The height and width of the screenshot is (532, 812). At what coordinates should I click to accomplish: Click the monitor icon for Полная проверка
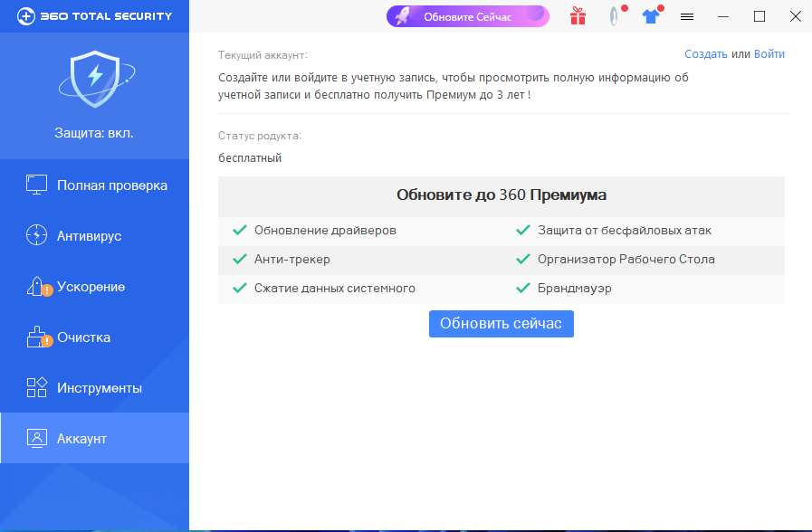(x=37, y=185)
